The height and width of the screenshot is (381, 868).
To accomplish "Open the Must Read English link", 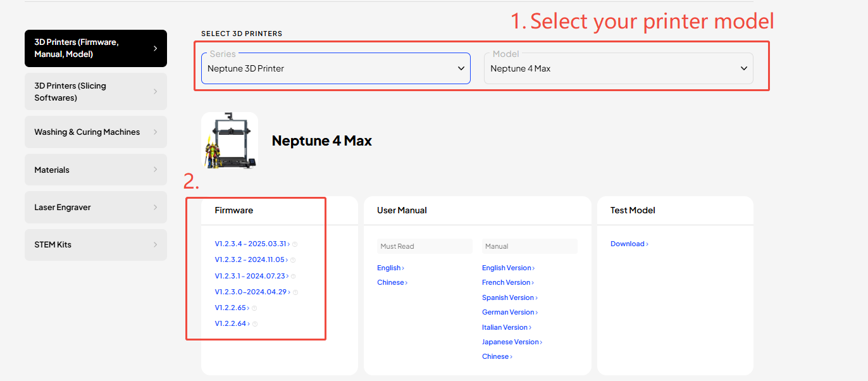I will [x=390, y=268].
